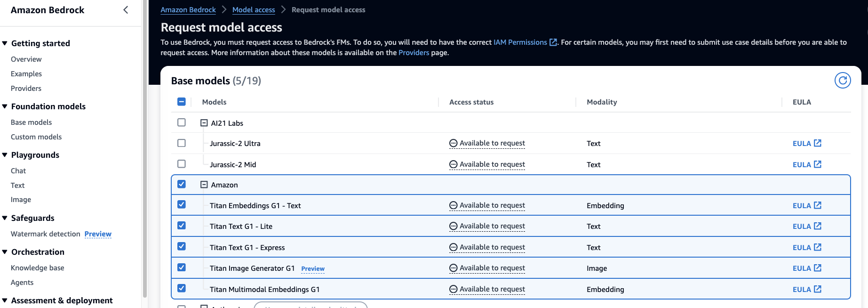The height and width of the screenshot is (308, 868).
Task: Collapse the Orchestration section
Action: coord(5,252)
